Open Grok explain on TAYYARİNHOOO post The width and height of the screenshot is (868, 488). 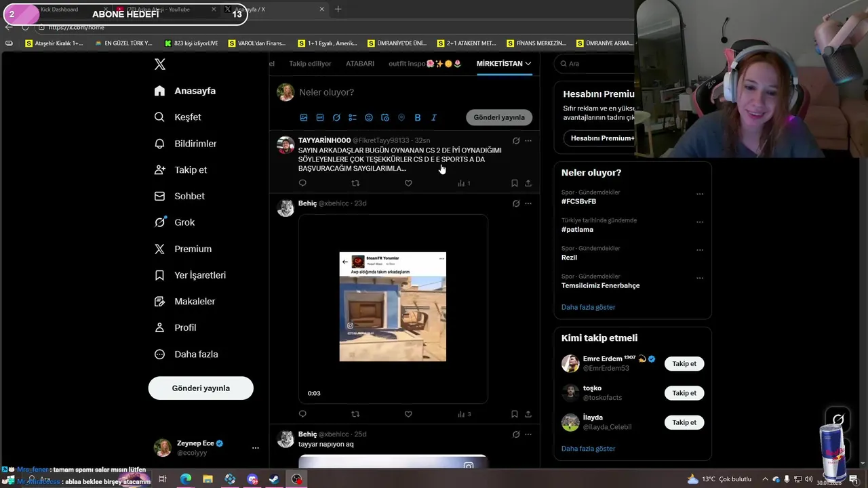516,141
